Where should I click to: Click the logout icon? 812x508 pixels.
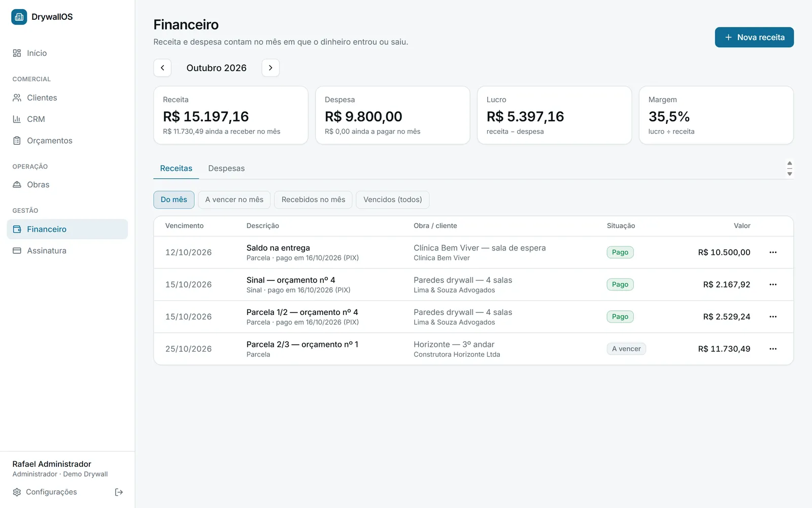(x=119, y=492)
